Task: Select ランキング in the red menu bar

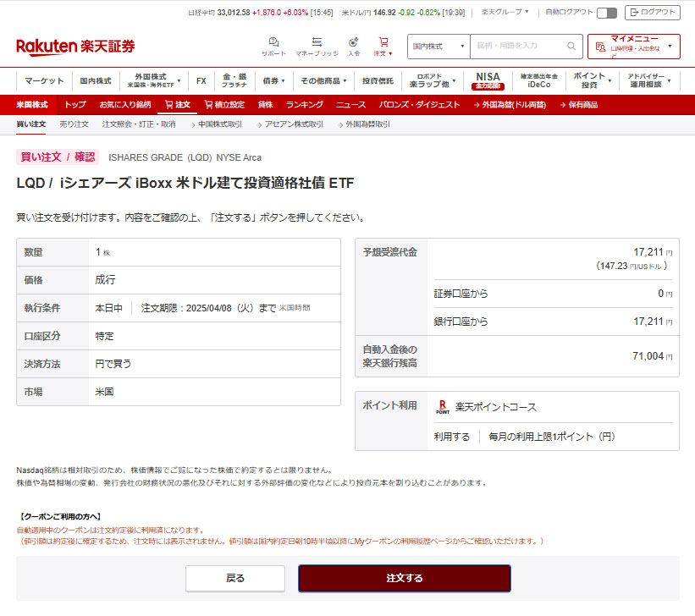Action: click(304, 105)
